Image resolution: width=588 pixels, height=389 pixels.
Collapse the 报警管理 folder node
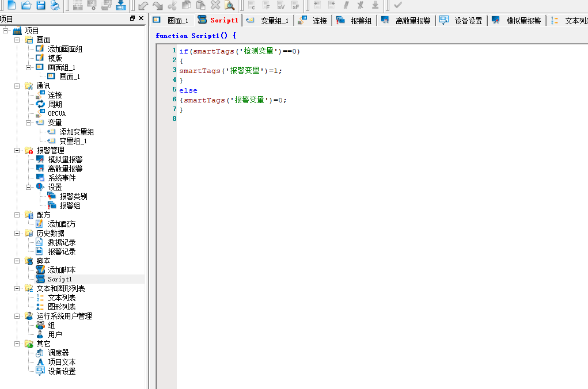[17, 150]
